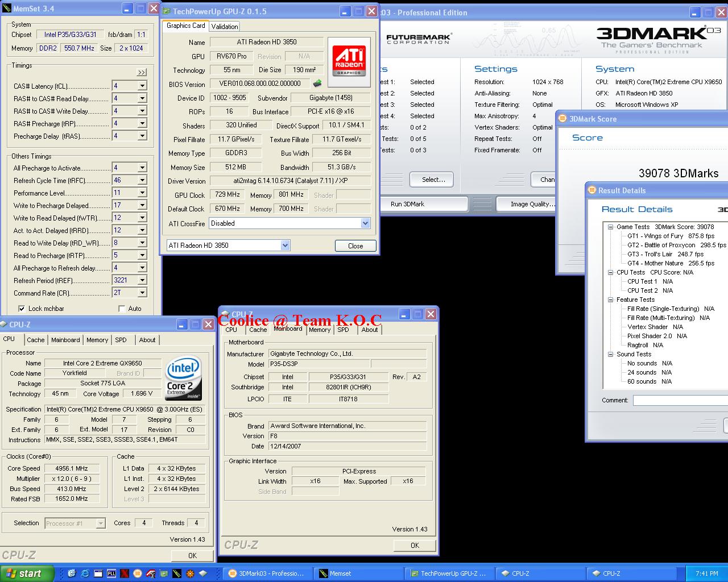Image resolution: width=728 pixels, height=582 pixels.
Task: Select the Pixel Shader 2.0 result row
Action: pyautogui.click(x=657, y=336)
